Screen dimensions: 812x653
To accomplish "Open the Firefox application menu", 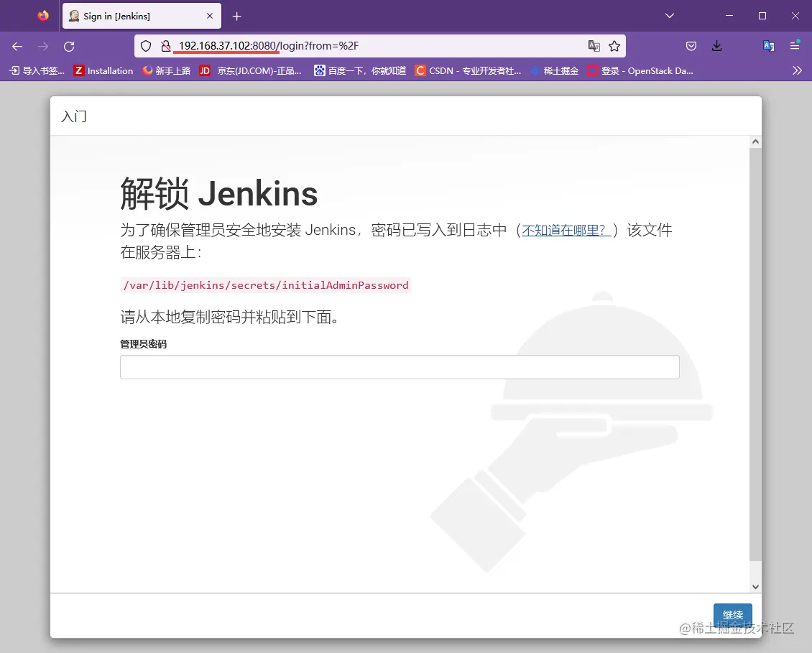I will [795, 45].
